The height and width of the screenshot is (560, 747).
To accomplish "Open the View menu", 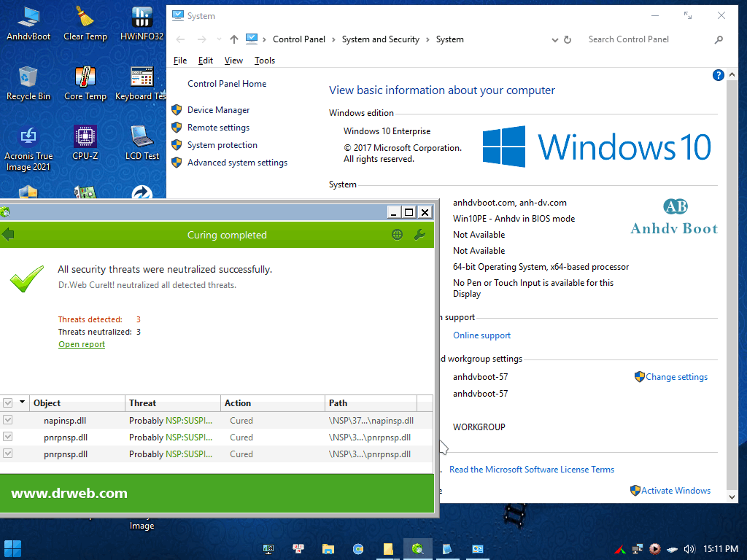I will click(233, 61).
